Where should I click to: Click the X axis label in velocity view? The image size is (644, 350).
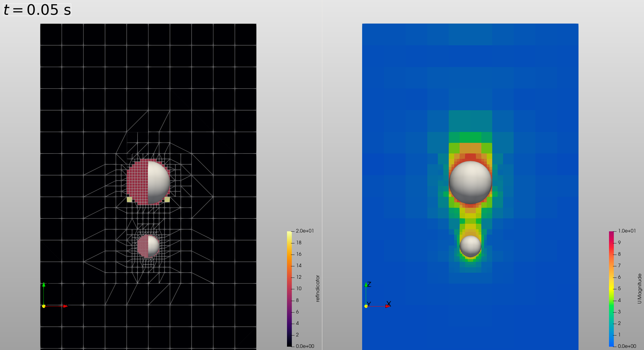[389, 304]
